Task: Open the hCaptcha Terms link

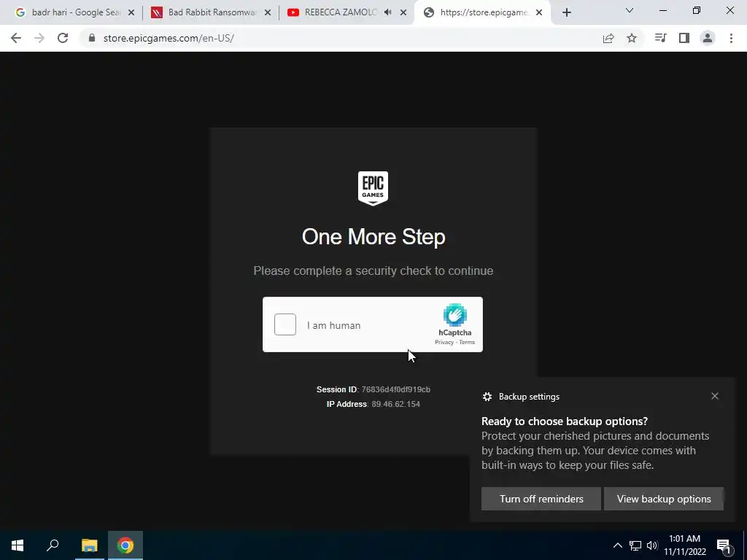Action: click(x=467, y=343)
